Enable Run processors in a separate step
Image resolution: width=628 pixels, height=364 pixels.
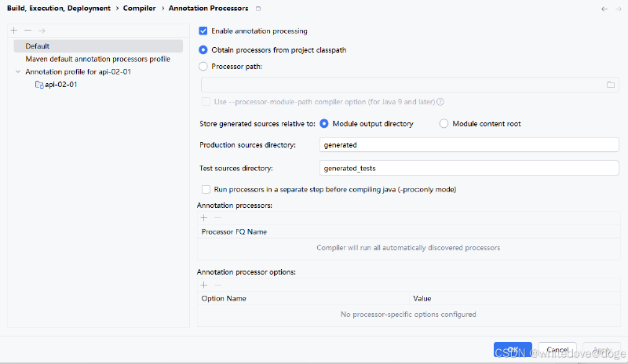[x=206, y=189]
